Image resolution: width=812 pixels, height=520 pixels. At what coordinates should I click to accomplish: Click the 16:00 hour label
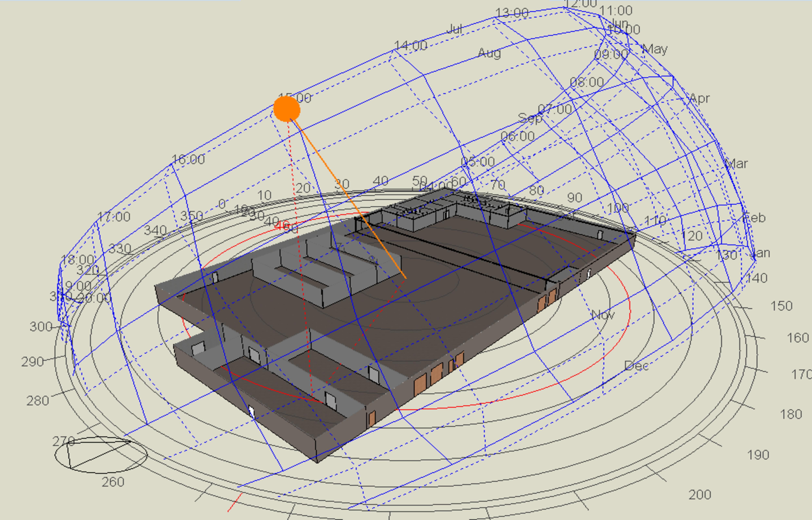pyautogui.click(x=188, y=159)
